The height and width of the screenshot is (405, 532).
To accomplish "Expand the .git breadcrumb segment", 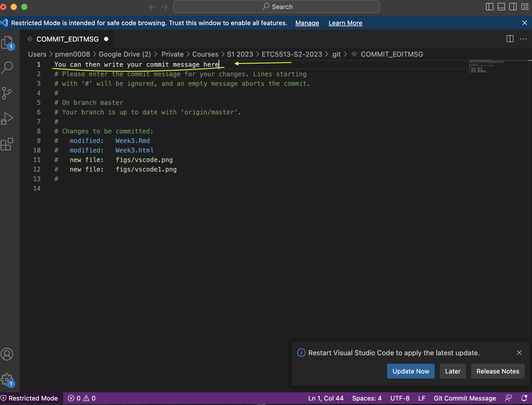I will 336,54.
